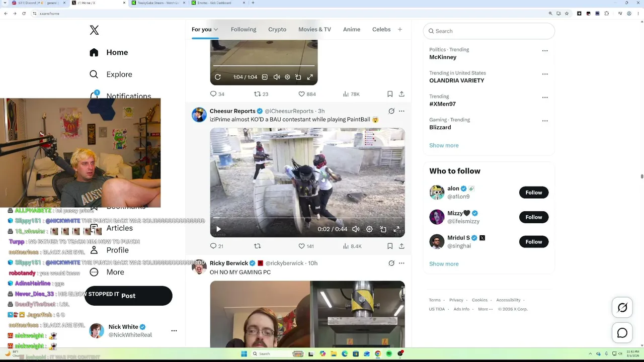The height and width of the screenshot is (362, 644).
Task: Open the Cheesur Reports profile name link
Action: tap(232, 111)
